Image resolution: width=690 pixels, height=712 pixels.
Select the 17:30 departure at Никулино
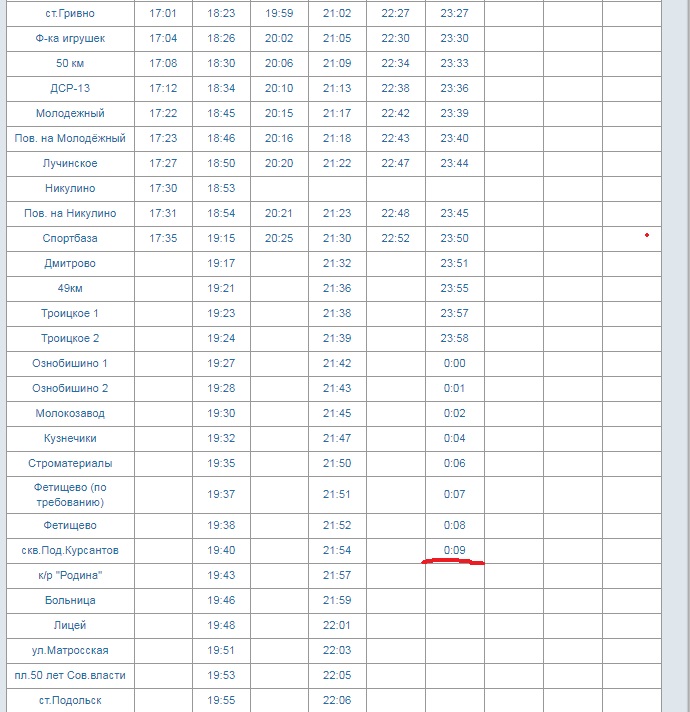point(163,188)
